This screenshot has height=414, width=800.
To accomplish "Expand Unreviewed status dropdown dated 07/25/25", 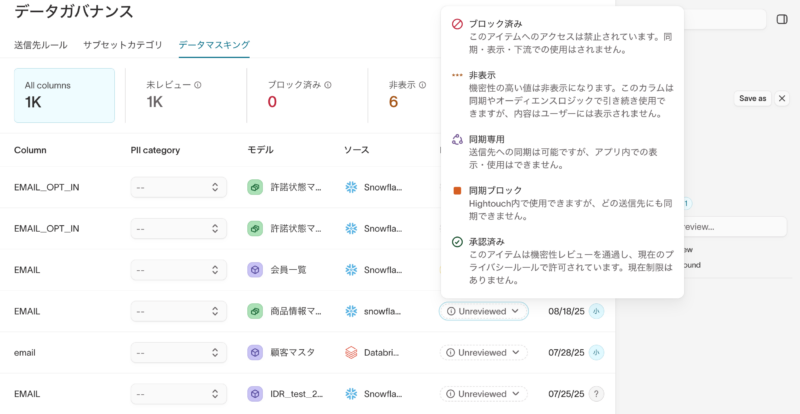I will click(x=483, y=394).
